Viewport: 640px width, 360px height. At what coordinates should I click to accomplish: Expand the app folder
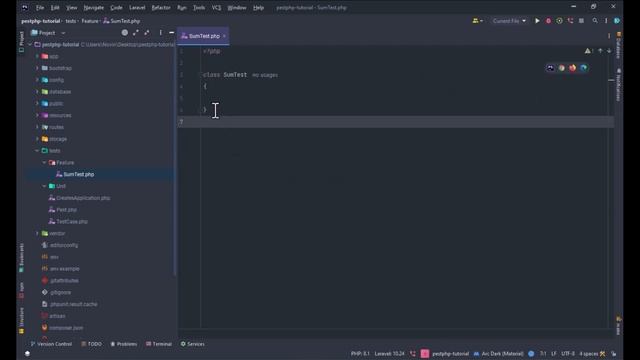(37, 56)
